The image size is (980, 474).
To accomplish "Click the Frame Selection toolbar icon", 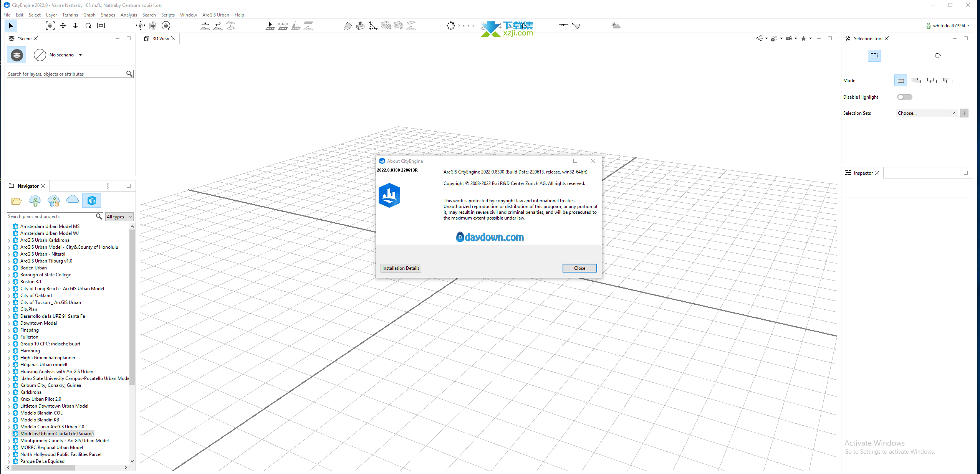I will tap(50, 26).
